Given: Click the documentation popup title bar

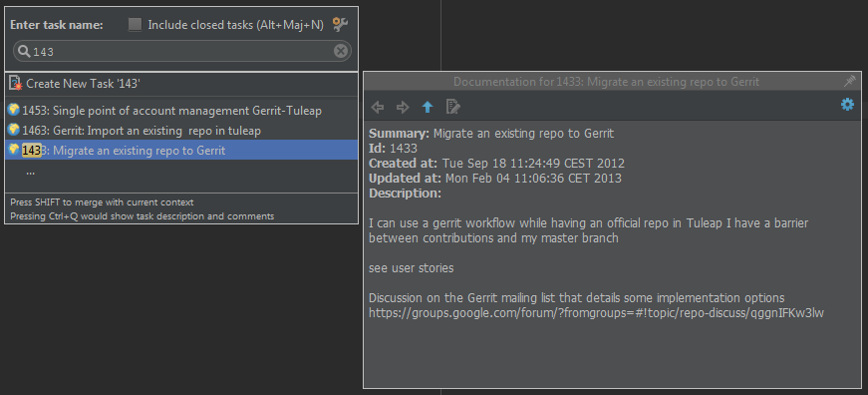Looking at the screenshot, I should (606, 82).
